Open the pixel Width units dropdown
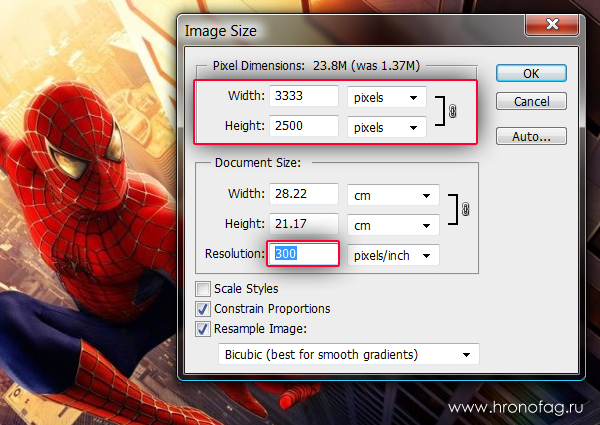Image resolution: width=600 pixels, height=425 pixels. 386,97
